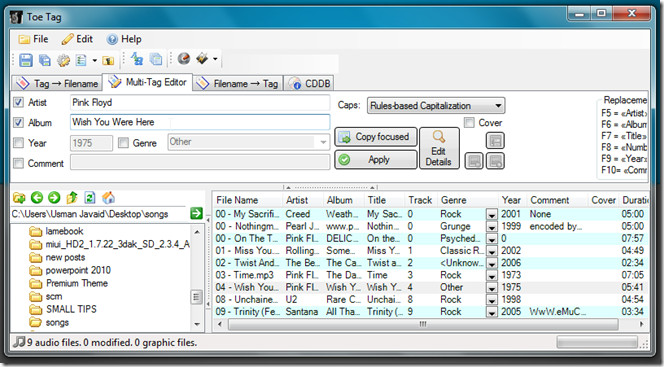Open genre dropdown in Time.mp3 row
The image size is (664, 367).
491,276
